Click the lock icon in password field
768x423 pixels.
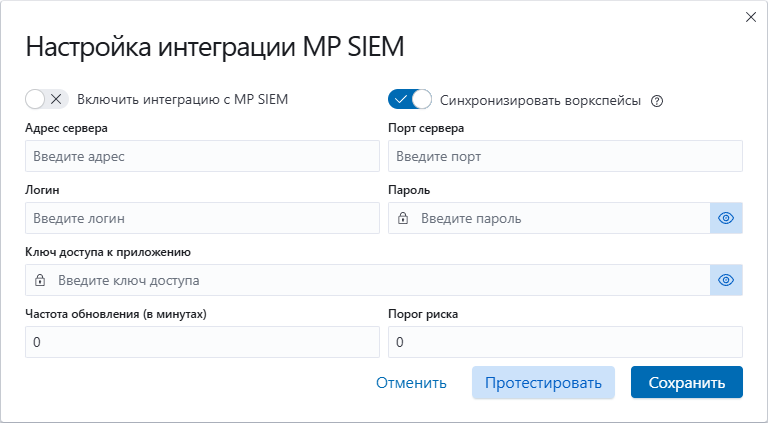click(x=403, y=218)
